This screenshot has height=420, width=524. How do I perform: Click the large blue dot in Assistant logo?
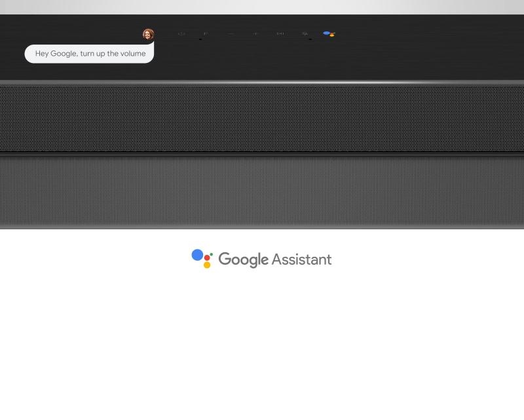197,255
